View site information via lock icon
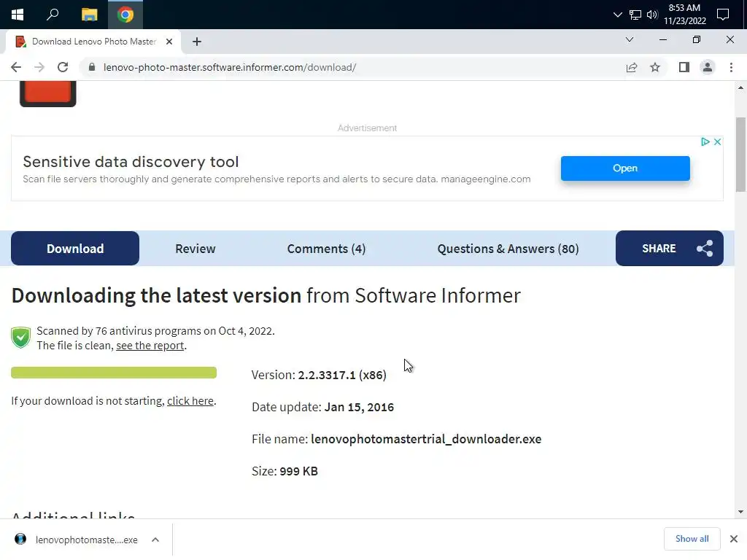Image resolution: width=747 pixels, height=560 pixels. pyautogui.click(x=92, y=67)
